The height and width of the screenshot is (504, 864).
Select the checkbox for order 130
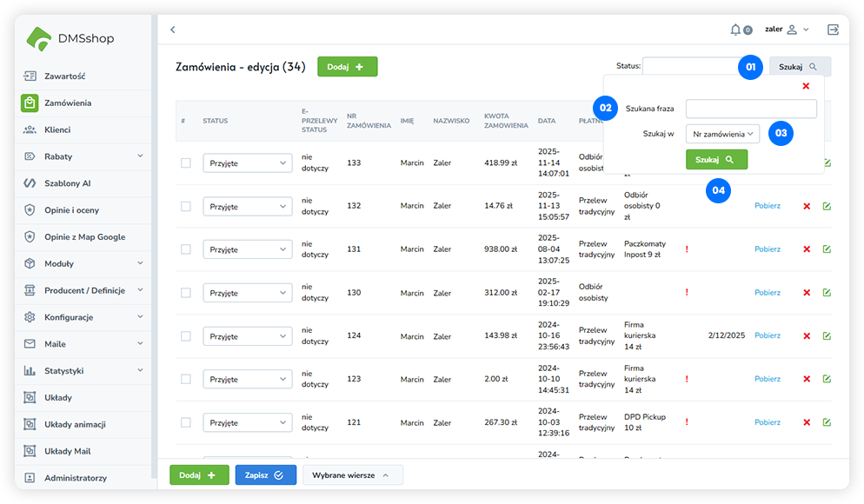[x=185, y=293]
